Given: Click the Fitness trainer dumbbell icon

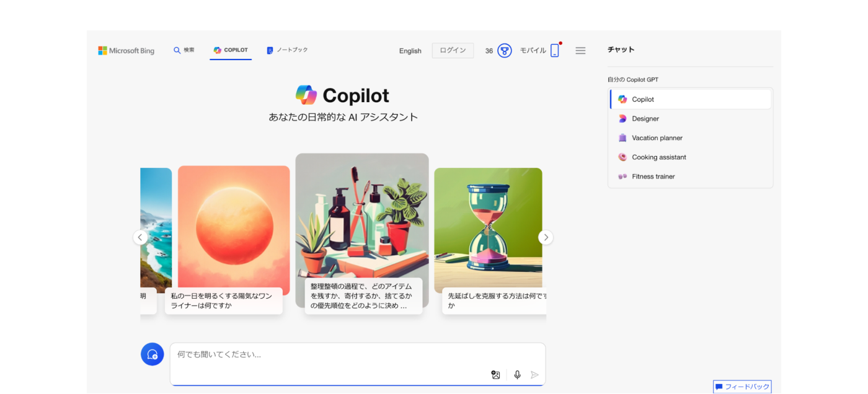Looking at the screenshot, I should coord(622,176).
